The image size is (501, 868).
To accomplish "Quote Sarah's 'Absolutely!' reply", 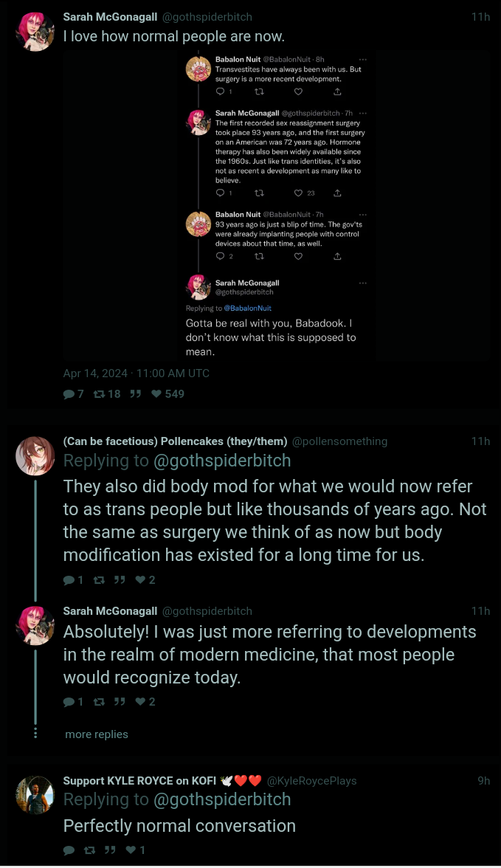I will tap(120, 702).
